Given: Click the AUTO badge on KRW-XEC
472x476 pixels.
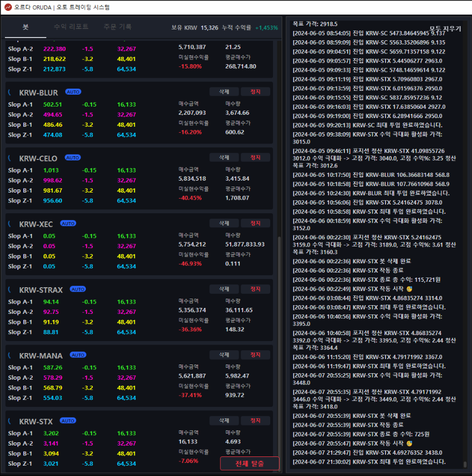Looking at the screenshot, I should [68, 224].
